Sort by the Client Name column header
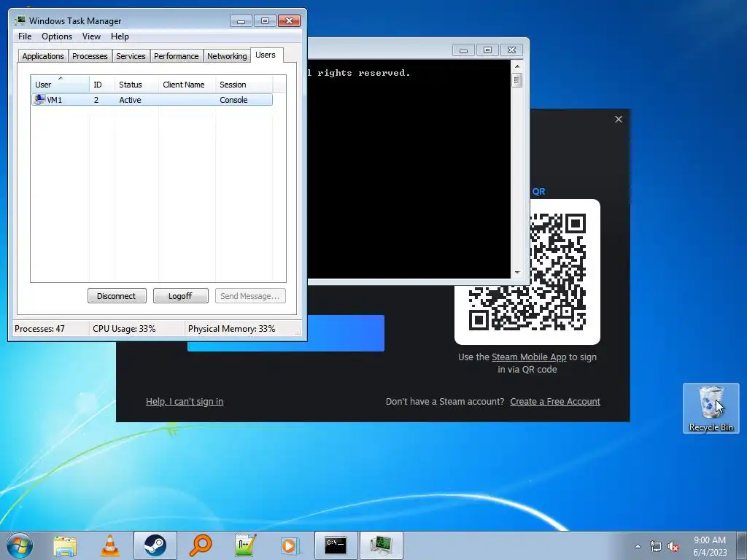The height and width of the screenshot is (560, 747). pos(187,85)
